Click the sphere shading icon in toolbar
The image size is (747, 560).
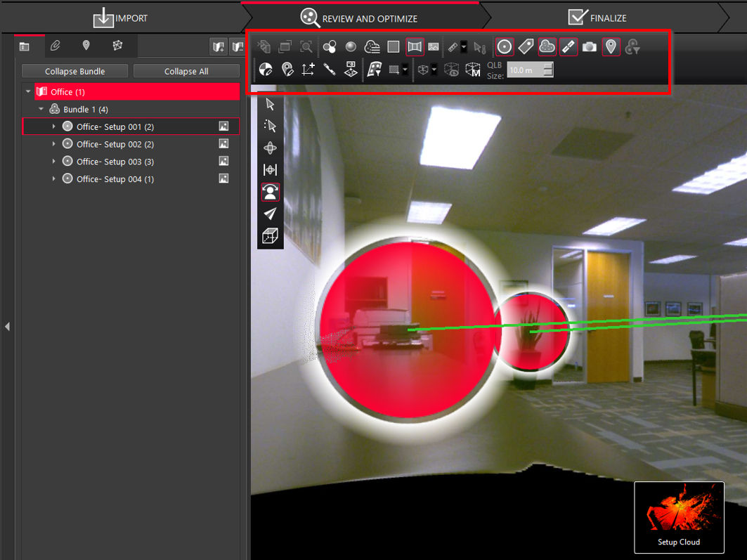point(351,47)
